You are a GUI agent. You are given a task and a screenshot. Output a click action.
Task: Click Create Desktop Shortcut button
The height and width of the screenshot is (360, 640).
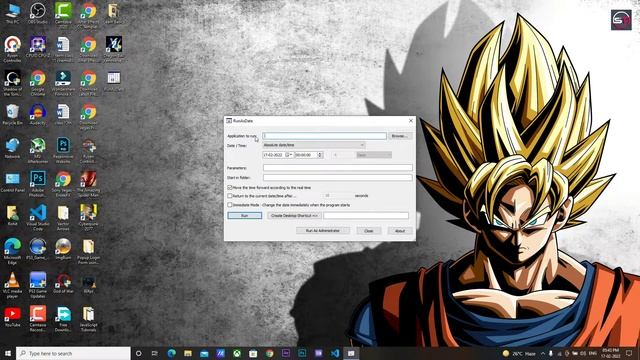point(294,216)
